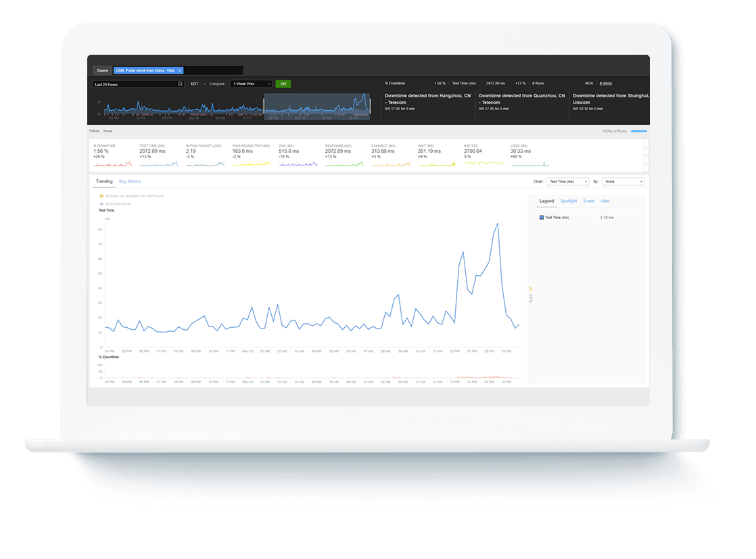Image resolution: width=756 pixels, height=559 pixels.
Task: Toggle Test Time (ms) legend color box
Action: point(542,218)
